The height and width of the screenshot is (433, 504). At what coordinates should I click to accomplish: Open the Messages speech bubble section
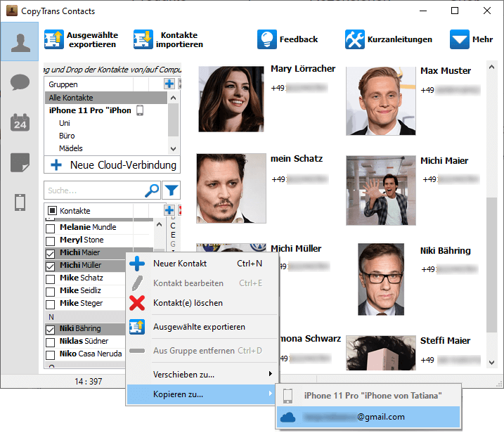click(20, 82)
